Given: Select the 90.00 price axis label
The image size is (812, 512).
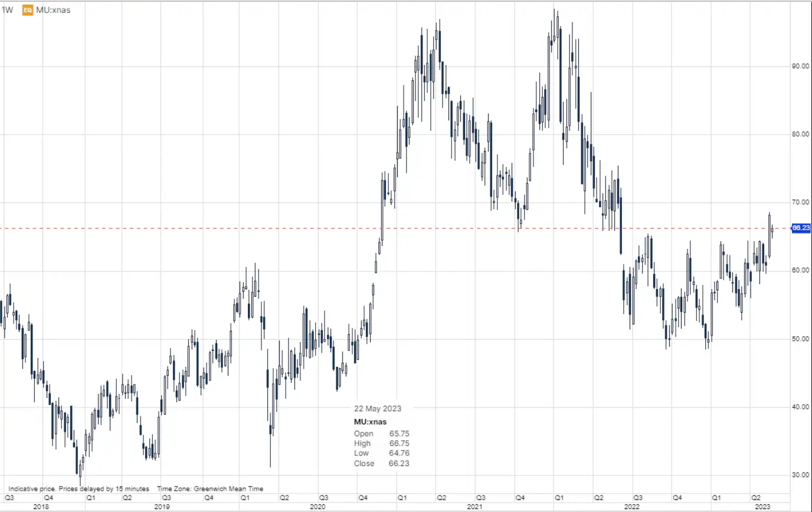Looking at the screenshot, I should (800, 66).
